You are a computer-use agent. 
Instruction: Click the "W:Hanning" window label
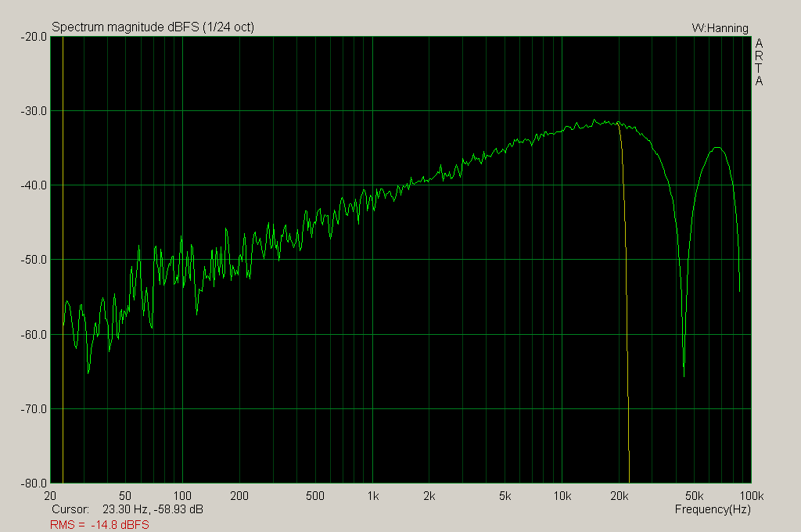pyautogui.click(x=720, y=28)
